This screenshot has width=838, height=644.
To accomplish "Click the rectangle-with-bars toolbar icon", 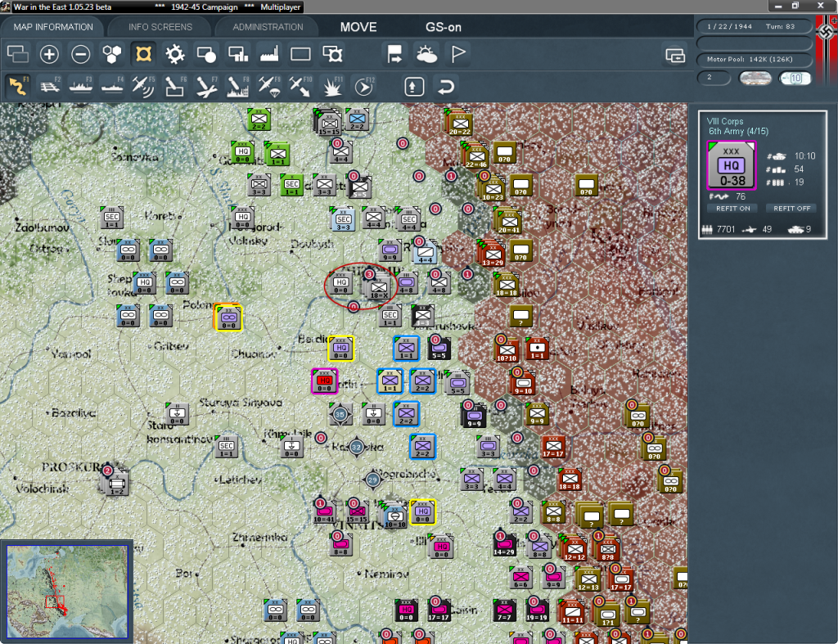I will (x=238, y=54).
